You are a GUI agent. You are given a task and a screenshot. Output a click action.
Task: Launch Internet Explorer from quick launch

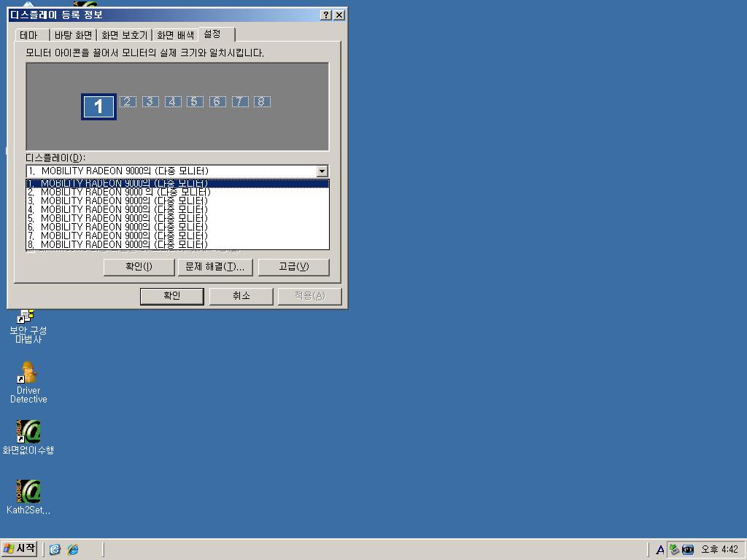73,549
